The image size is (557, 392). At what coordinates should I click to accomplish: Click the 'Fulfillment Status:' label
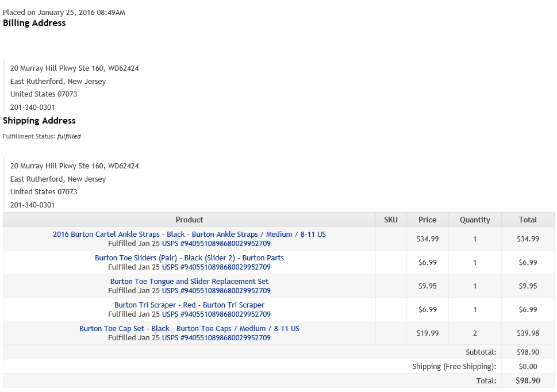tap(29, 136)
